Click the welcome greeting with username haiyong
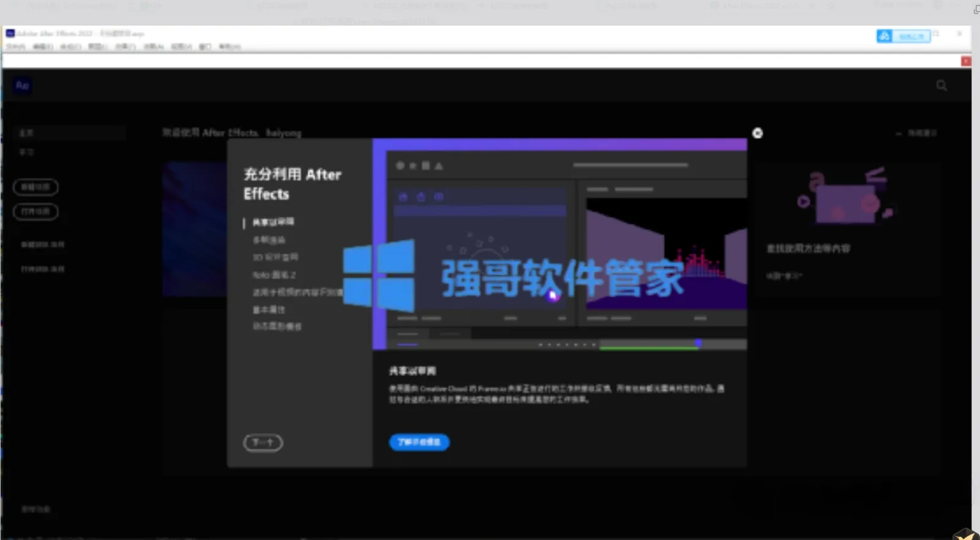The width and height of the screenshot is (980, 540). (x=232, y=132)
